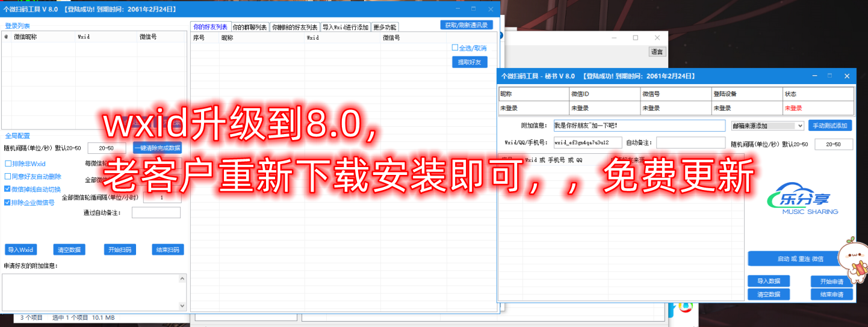Open the 更多功能 tab
868x327 pixels.
tap(385, 27)
